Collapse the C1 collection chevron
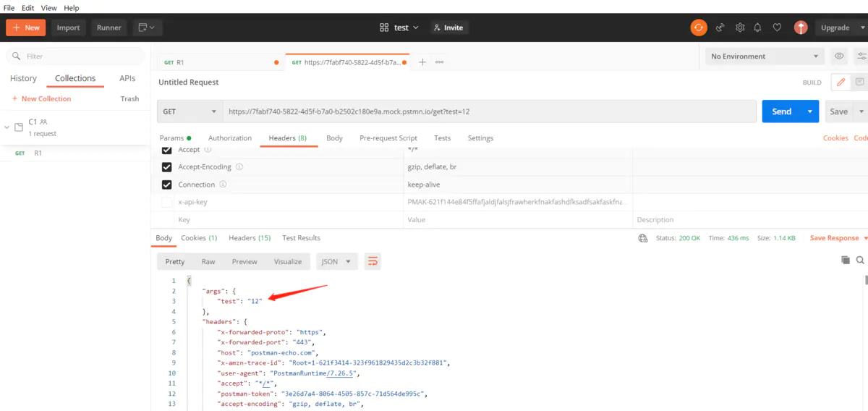 [x=7, y=127]
